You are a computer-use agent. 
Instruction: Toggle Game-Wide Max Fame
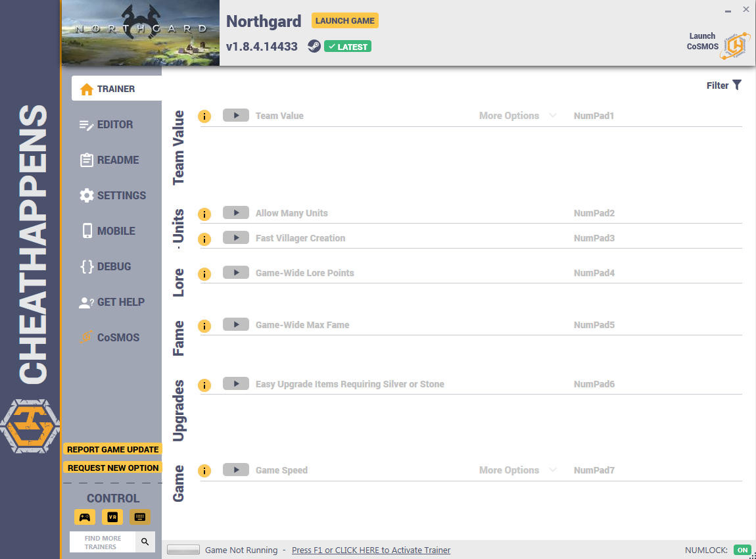[x=236, y=325]
